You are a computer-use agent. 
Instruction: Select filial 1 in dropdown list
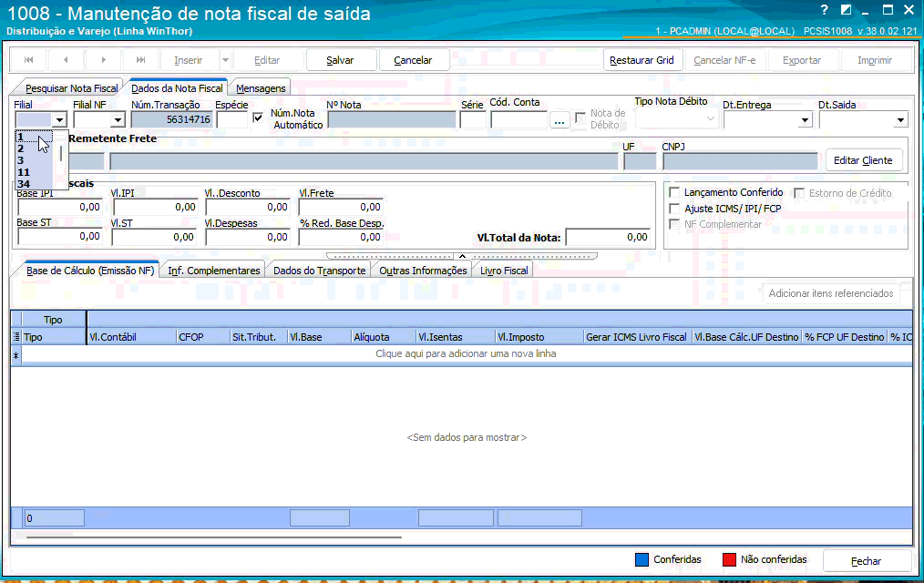tap(35, 137)
